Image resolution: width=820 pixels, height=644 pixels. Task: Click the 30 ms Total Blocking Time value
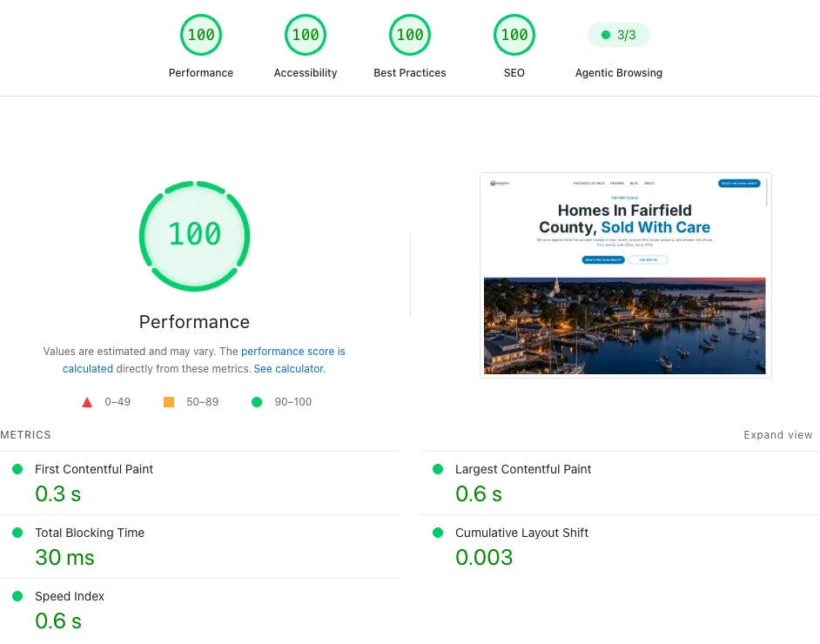point(64,557)
